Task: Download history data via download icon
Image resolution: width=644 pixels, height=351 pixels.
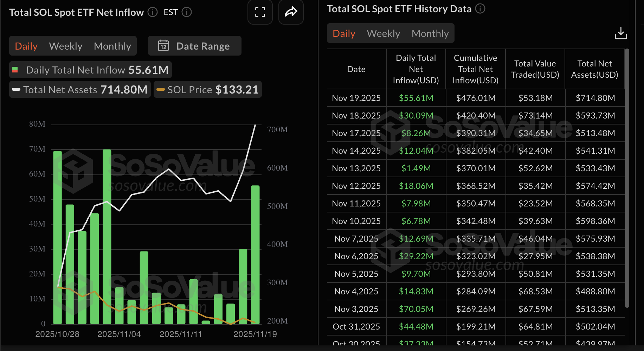Action: 620,33
